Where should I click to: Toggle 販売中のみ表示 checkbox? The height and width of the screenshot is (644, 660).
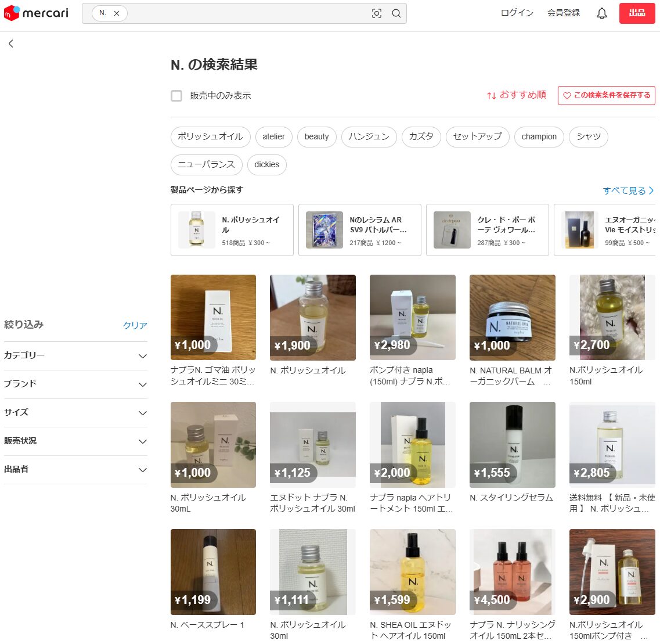click(x=176, y=96)
